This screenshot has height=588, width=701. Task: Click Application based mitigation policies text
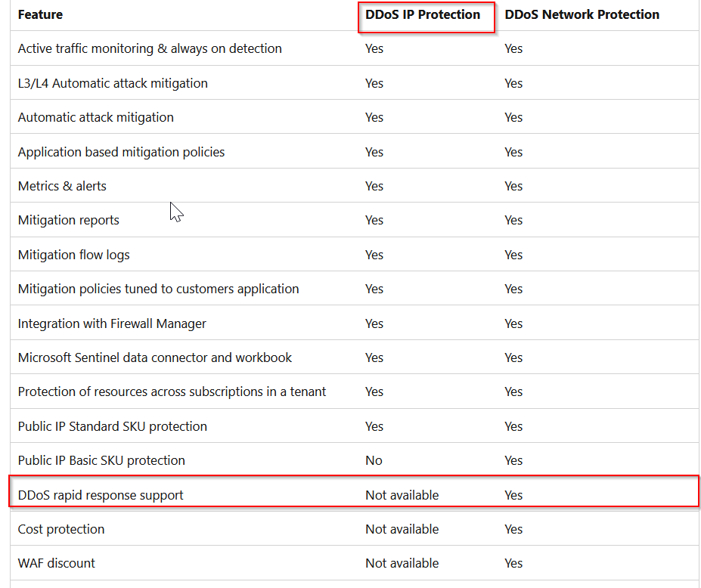point(121,152)
